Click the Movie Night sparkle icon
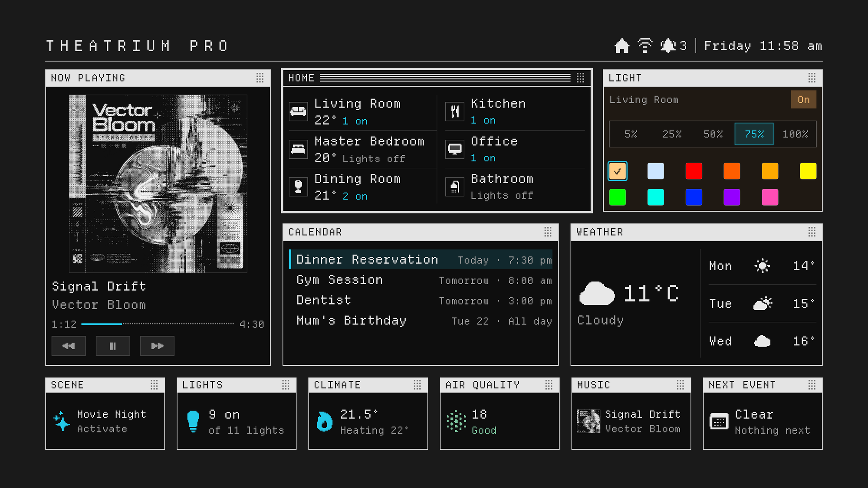The width and height of the screenshot is (868, 488). (x=61, y=421)
